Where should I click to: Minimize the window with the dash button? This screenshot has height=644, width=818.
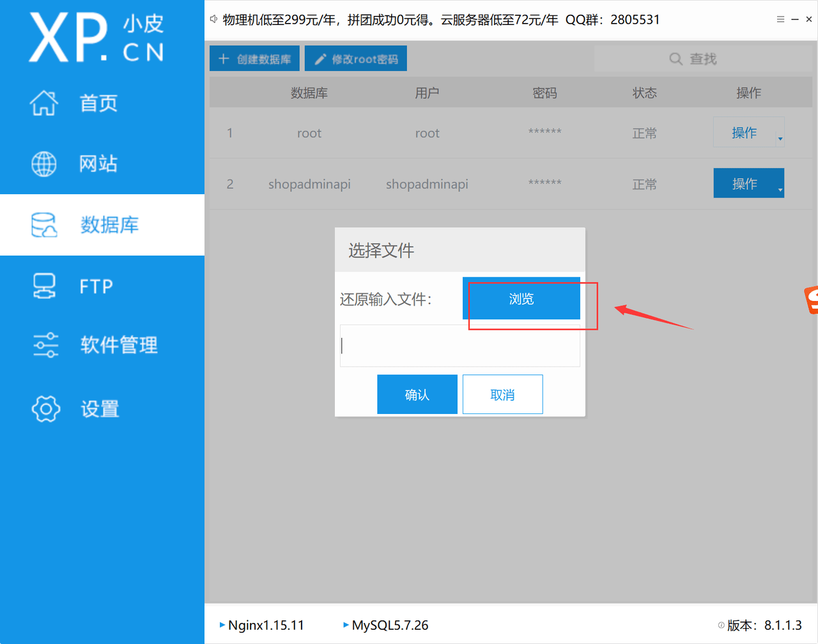pos(795,19)
